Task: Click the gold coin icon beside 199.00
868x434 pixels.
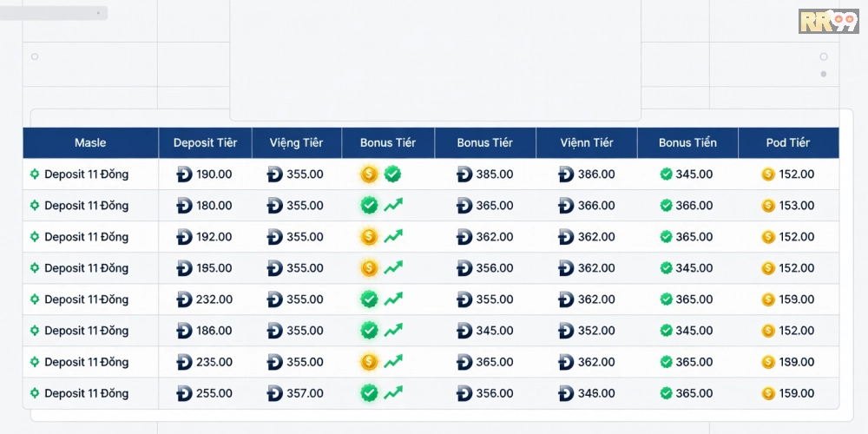Action: pyautogui.click(x=768, y=362)
